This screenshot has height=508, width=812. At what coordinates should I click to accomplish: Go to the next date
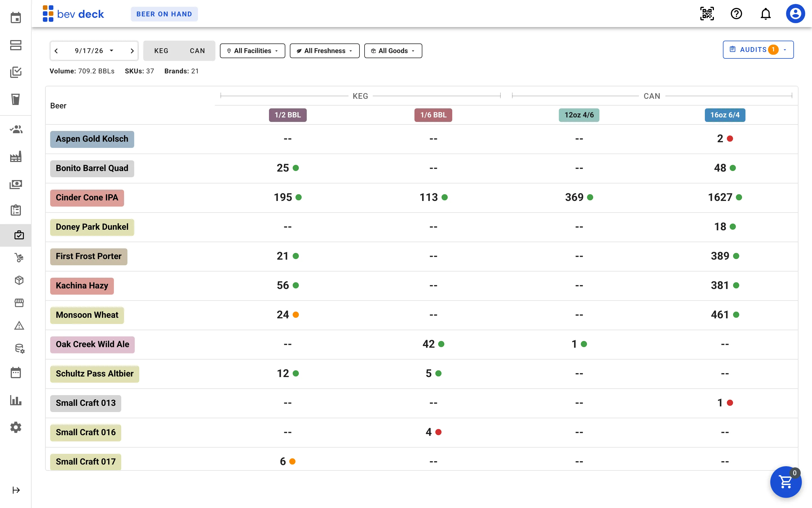132,51
